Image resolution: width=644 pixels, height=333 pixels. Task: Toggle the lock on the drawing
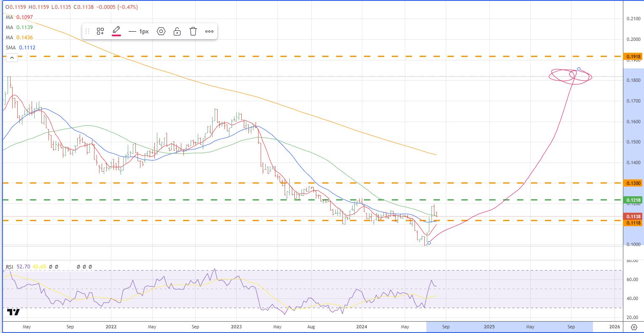pyautogui.click(x=177, y=31)
